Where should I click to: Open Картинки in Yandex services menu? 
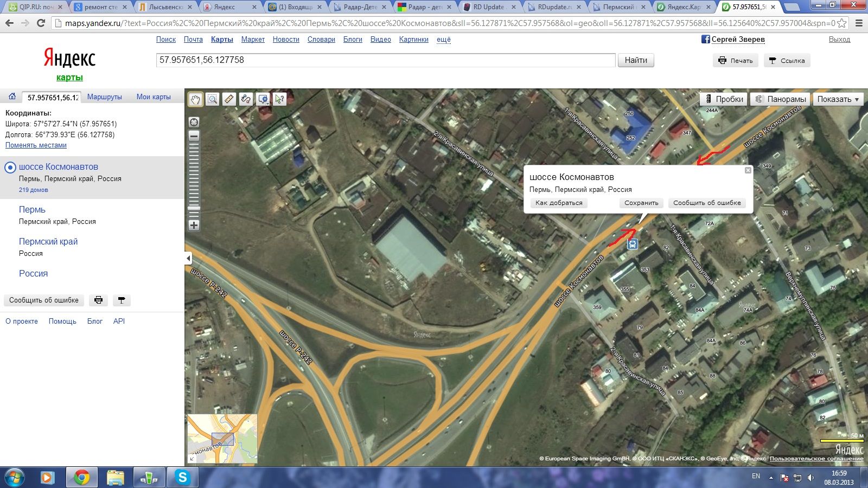point(413,40)
